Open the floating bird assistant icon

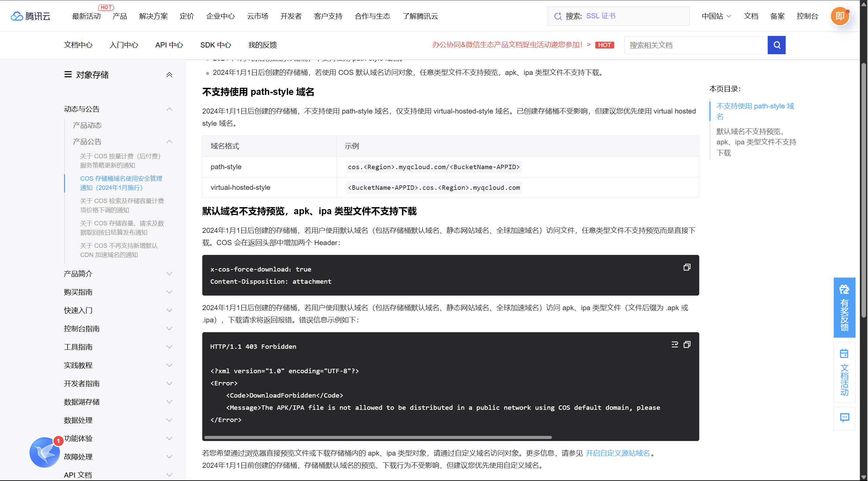44,452
